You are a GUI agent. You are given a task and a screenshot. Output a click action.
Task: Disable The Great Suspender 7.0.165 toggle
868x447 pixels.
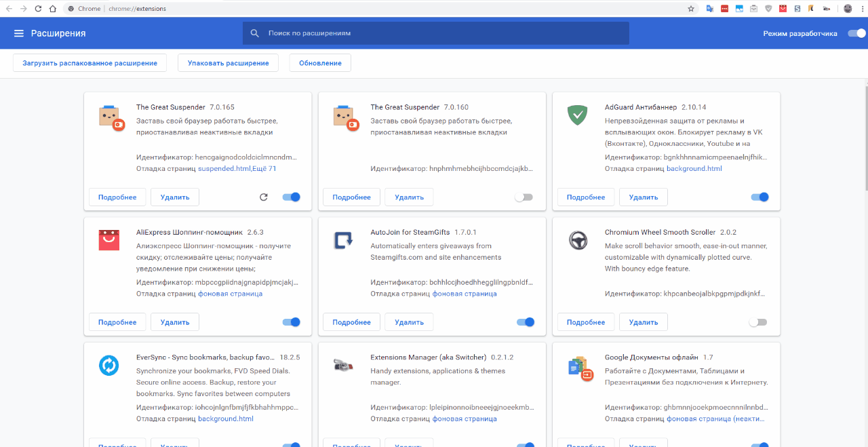click(291, 197)
